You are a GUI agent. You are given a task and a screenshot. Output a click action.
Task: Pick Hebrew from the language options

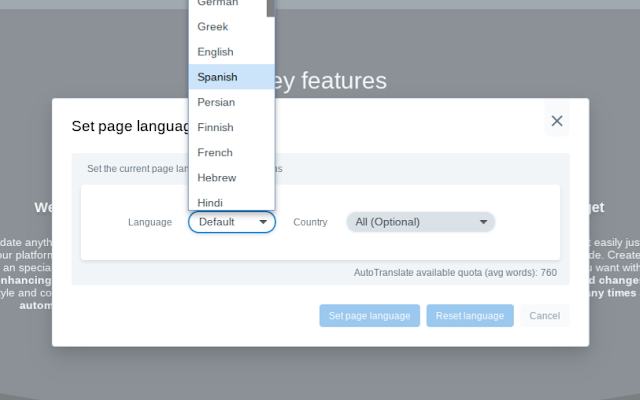pyautogui.click(x=231, y=178)
